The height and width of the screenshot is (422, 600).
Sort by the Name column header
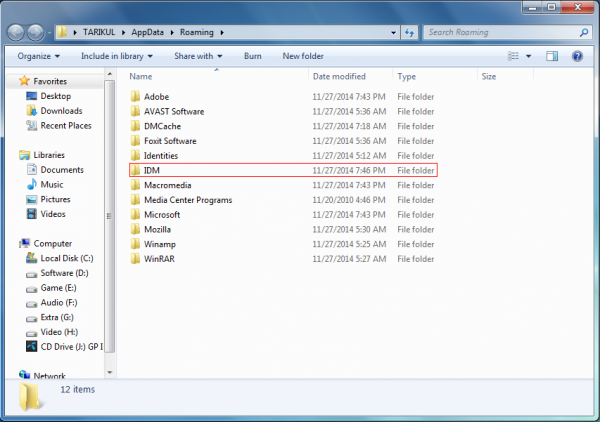(140, 77)
